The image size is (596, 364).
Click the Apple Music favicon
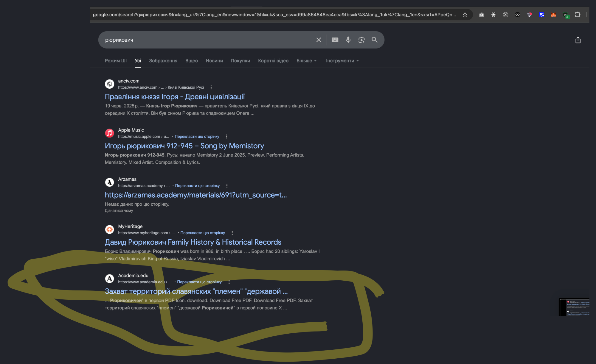(x=109, y=133)
